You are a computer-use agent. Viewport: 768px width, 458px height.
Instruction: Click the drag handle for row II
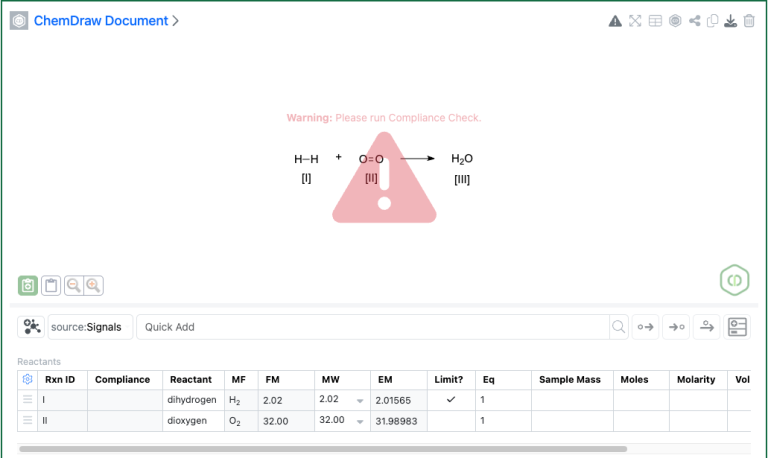pyautogui.click(x=27, y=420)
